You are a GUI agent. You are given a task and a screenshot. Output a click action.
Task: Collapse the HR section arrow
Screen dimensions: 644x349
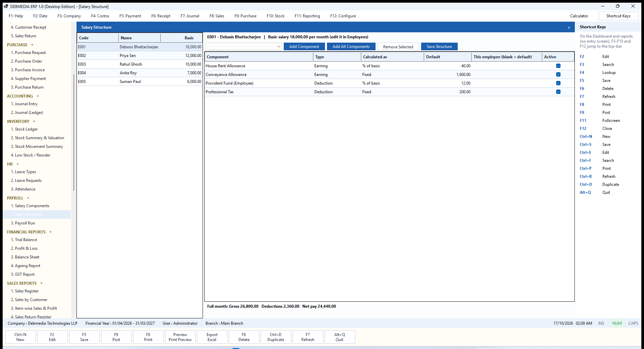tap(18, 164)
